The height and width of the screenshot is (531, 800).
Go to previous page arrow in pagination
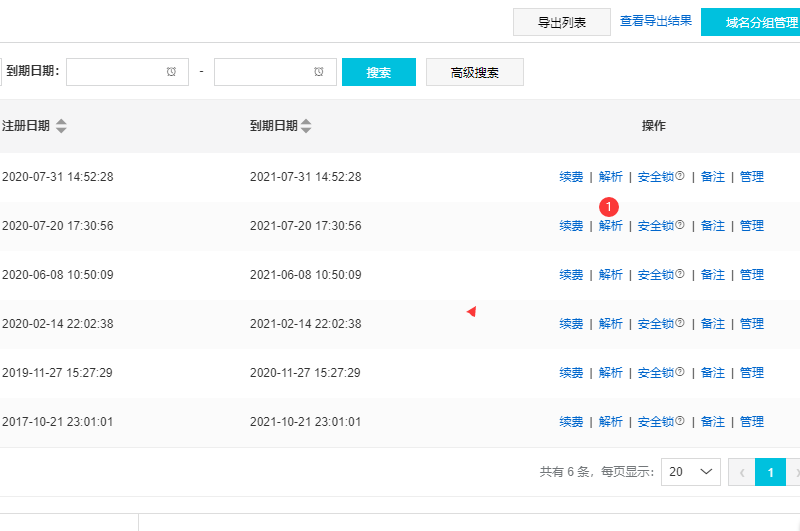tap(741, 472)
